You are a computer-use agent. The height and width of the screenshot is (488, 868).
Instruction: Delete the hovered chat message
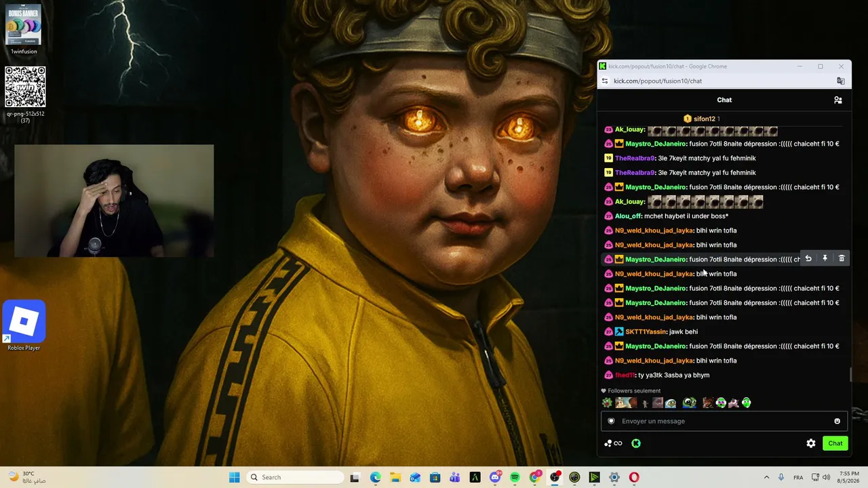pyautogui.click(x=842, y=259)
